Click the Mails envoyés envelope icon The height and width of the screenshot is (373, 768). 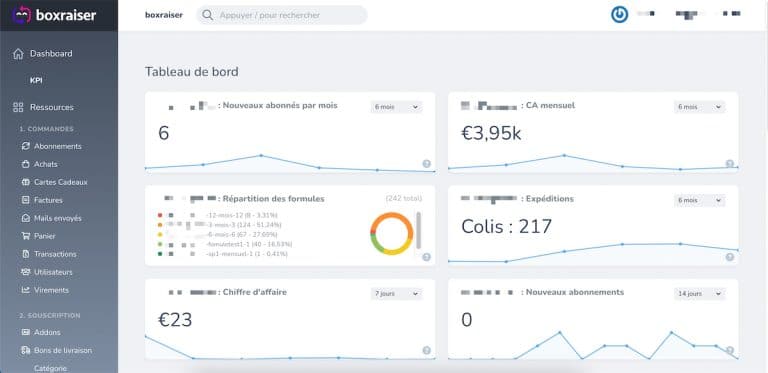click(x=26, y=218)
